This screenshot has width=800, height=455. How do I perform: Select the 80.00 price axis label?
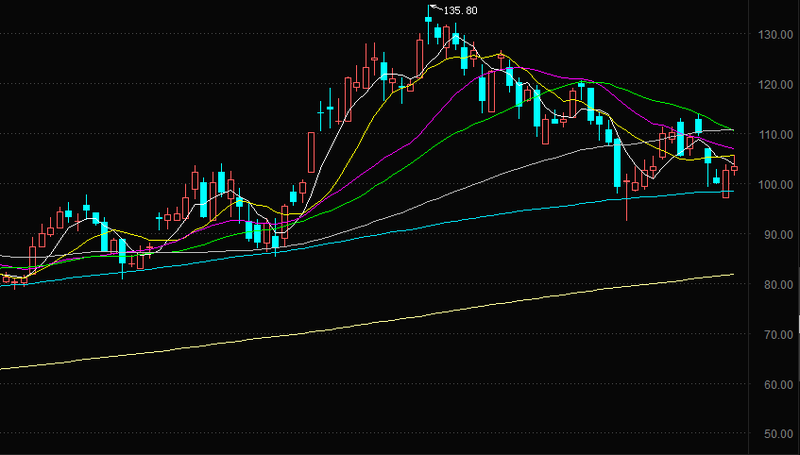[768, 285]
